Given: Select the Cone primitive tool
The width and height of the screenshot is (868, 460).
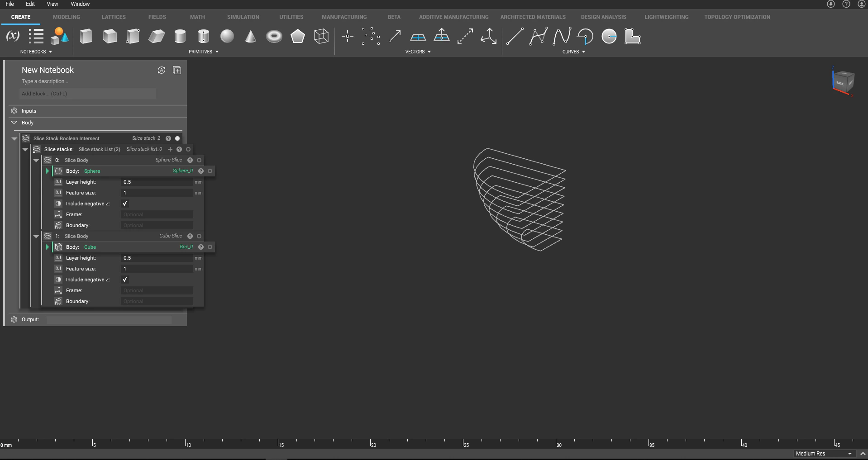Looking at the screenshot, I should point(250,36).
